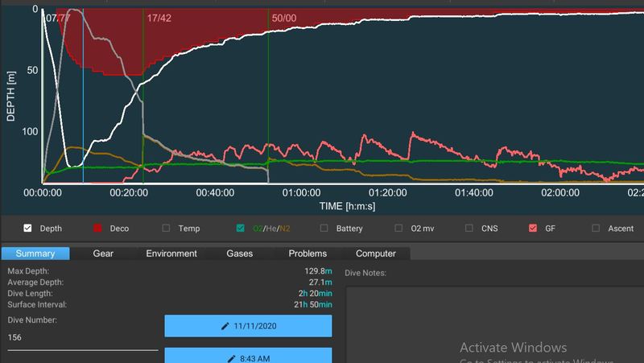The width and height of the screenshot is (644, 363).
Task: View the Problems tab
Action: point(308,254)
